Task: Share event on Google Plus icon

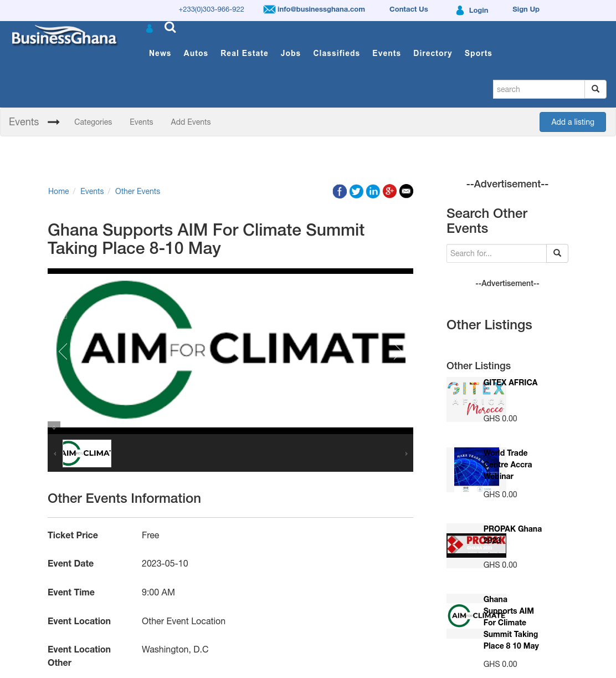Action: 389,191
